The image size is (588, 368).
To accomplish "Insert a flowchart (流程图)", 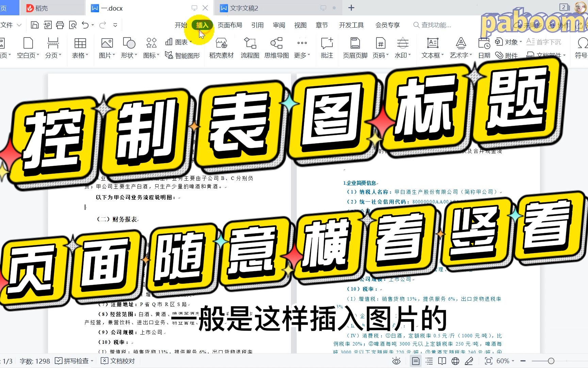I will (x=250, y=48).
